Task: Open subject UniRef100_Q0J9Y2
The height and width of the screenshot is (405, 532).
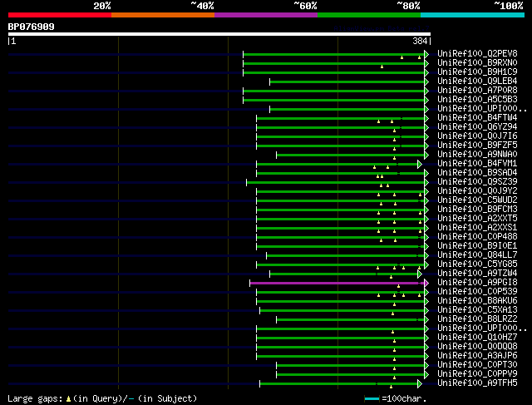Action: 477,191
